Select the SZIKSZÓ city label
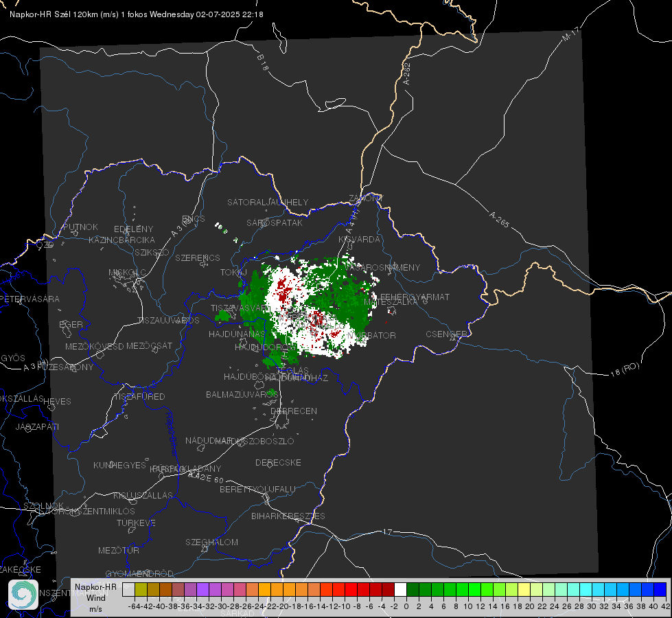This screenshot has height=618, width=672. pos(152,252)
